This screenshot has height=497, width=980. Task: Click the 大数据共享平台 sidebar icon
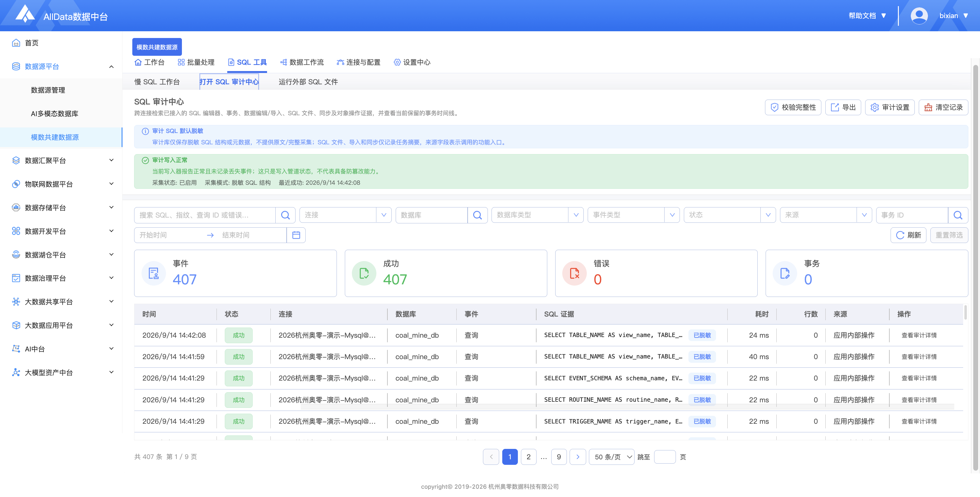click(16, 302)
